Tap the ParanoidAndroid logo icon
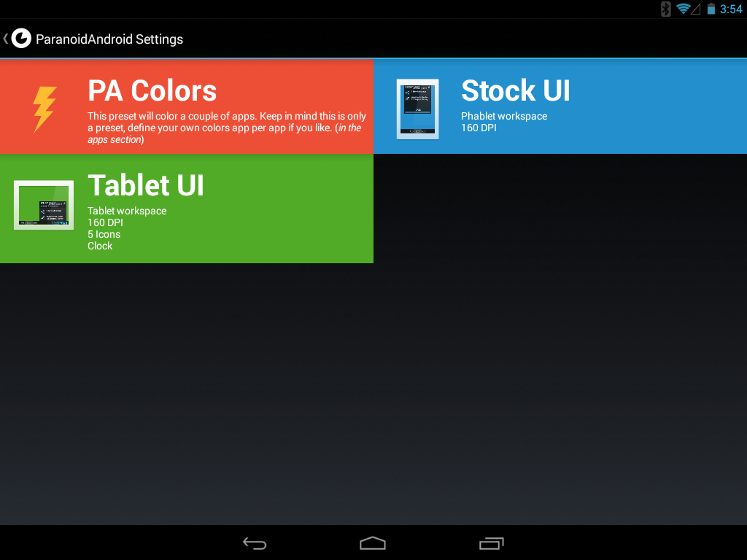The image size is (747, 560). pyautogui.click(x=21, y=39)
